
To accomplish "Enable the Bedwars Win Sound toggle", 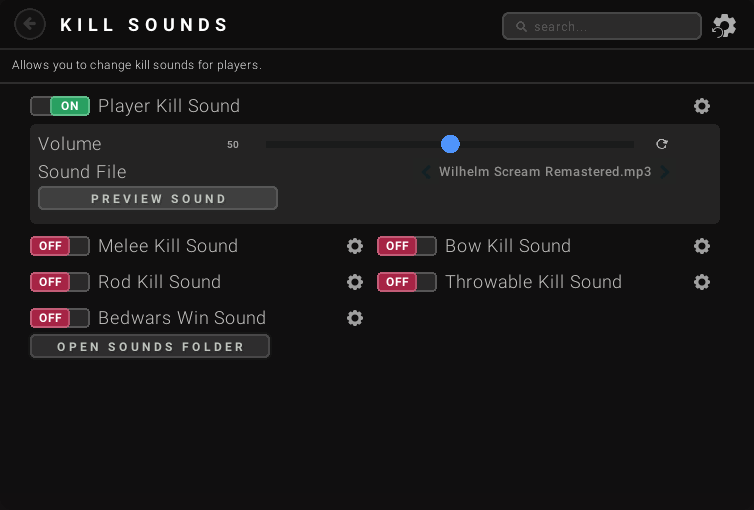I will (60, 318).
